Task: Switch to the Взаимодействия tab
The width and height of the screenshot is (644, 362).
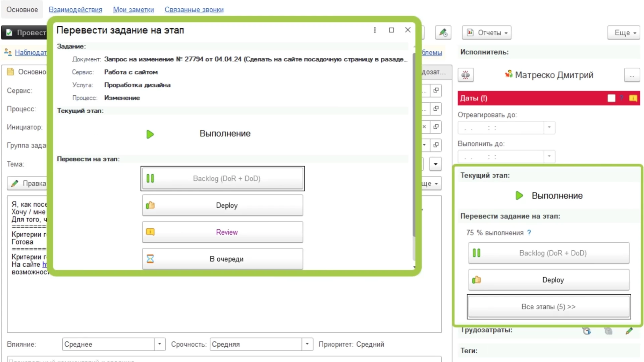Action: (75, 10)
